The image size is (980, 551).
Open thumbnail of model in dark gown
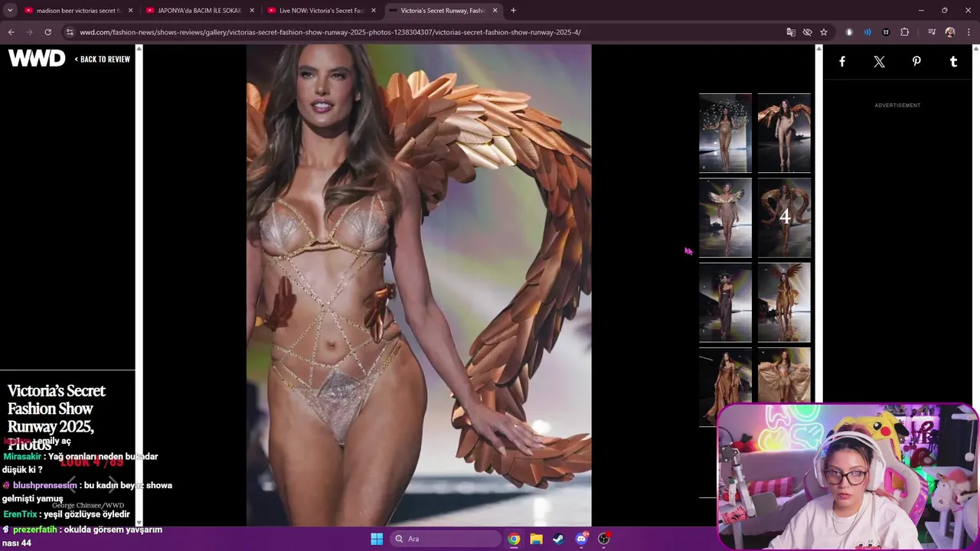click(x=725, y=302)
